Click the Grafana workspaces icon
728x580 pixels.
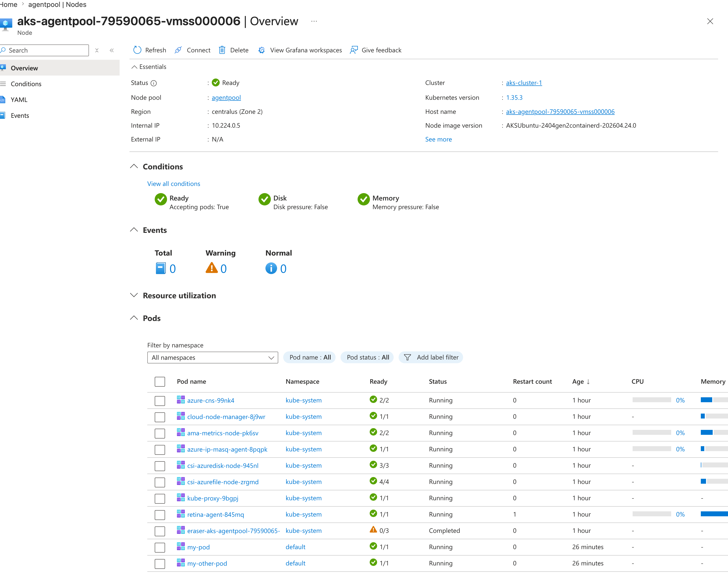tap(261, 50)
